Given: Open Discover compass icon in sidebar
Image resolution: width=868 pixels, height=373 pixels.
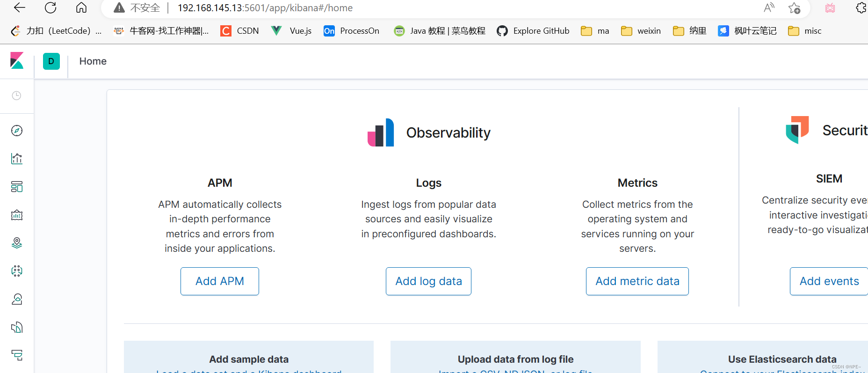Looking at the screenshot, I should coord(17,131).
